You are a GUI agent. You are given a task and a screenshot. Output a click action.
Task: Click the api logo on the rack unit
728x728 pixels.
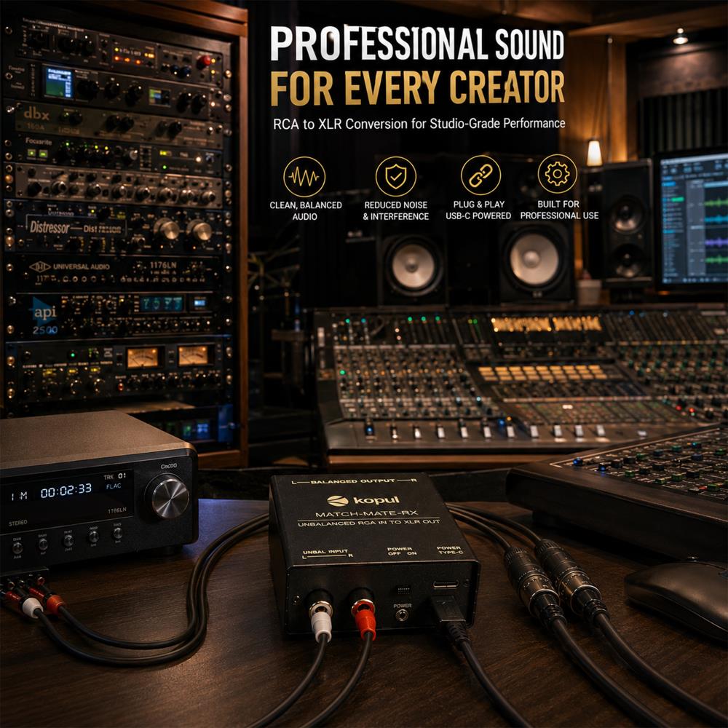tap(45, 313)
